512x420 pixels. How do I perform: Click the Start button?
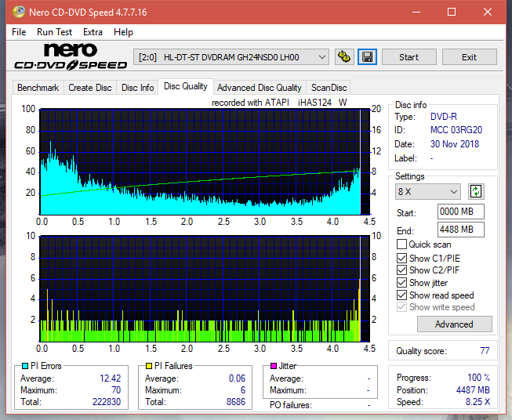(409, 57)
